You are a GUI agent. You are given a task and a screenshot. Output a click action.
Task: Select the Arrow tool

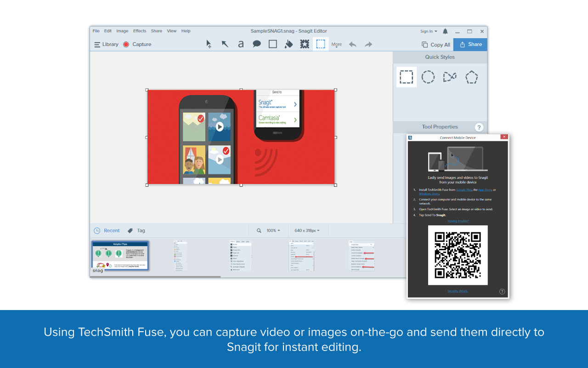pos(225,44)
